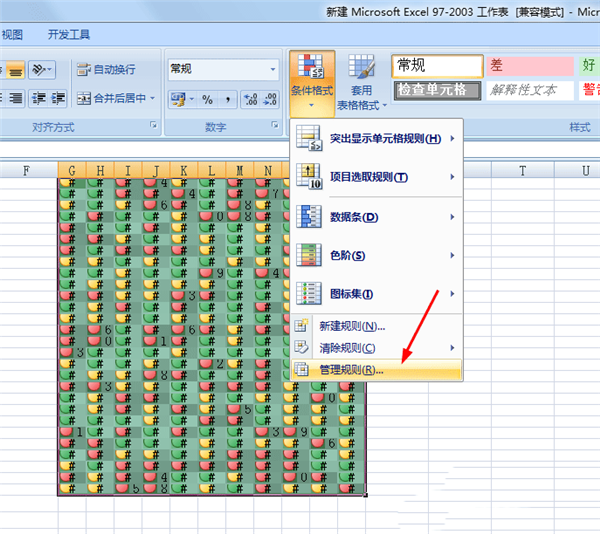Toggle wrap text (自动换行)
Image resolution: width=600 pixels, height=534 pixels.
[x=106, y=70]
